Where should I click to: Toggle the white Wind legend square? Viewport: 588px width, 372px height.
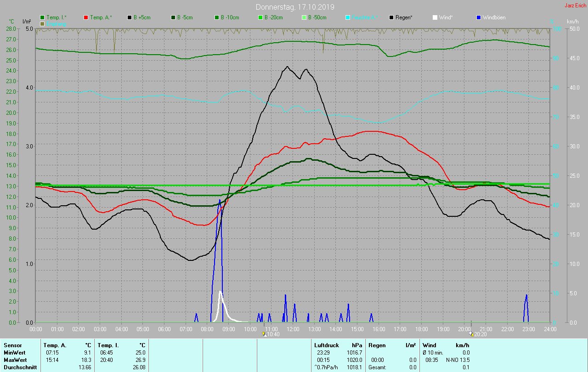[x=435, y=17]
